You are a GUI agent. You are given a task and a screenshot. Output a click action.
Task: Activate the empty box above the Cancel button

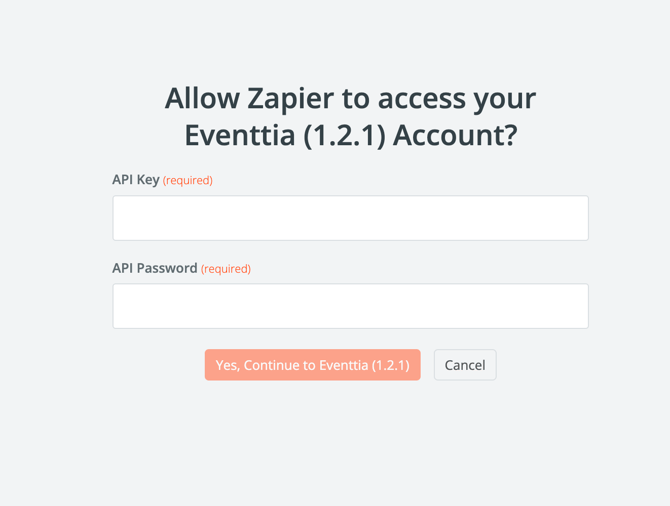click(x=350, y=306)
